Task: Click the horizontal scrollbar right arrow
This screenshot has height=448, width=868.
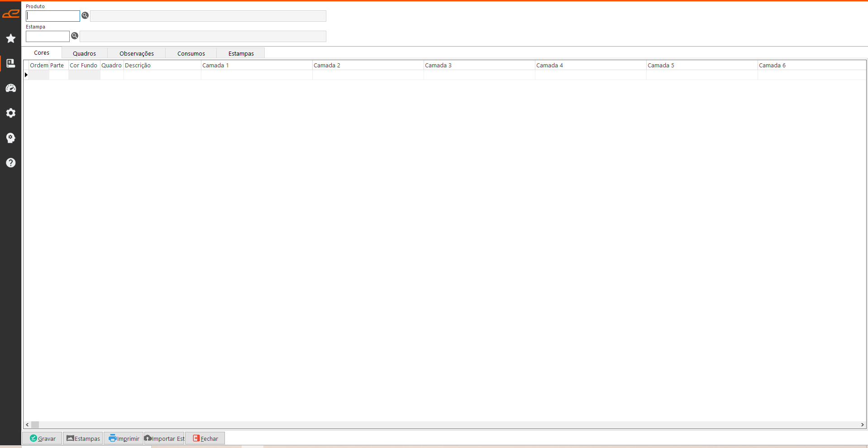Action: [863, 425]
